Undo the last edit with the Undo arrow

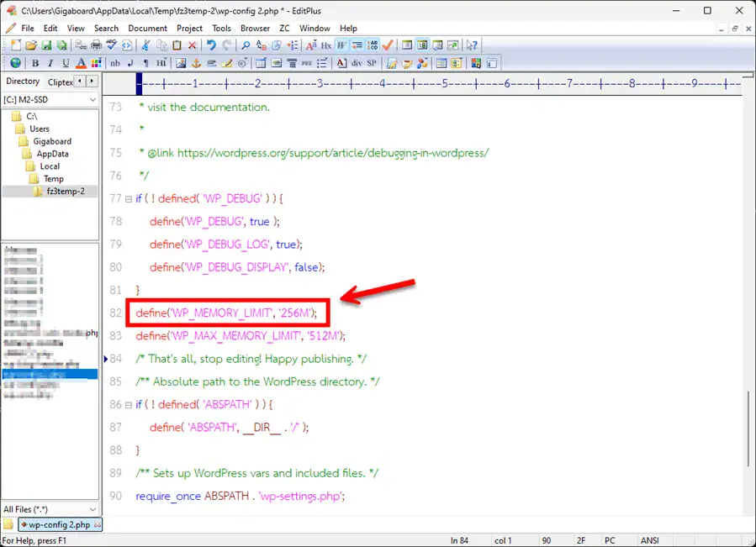(211, 45)
